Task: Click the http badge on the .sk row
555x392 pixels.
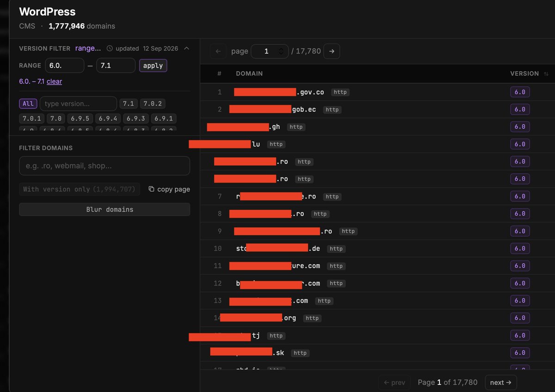Action: tap(300, 353)
